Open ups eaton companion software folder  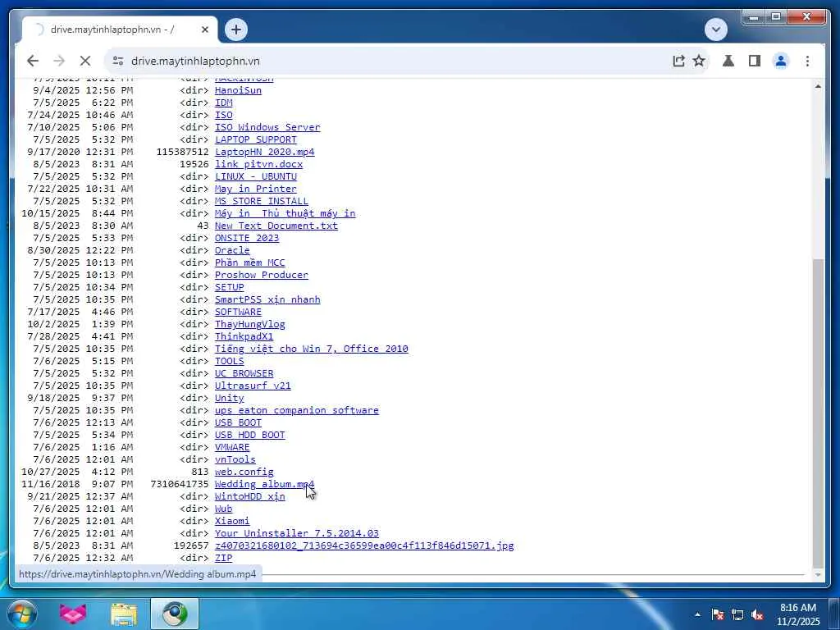(297, 410)
